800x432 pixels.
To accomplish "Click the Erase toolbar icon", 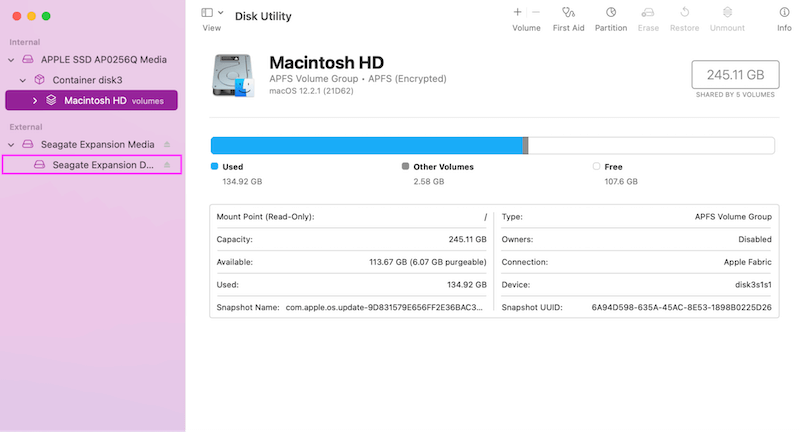I will click(x=648, y=12).
